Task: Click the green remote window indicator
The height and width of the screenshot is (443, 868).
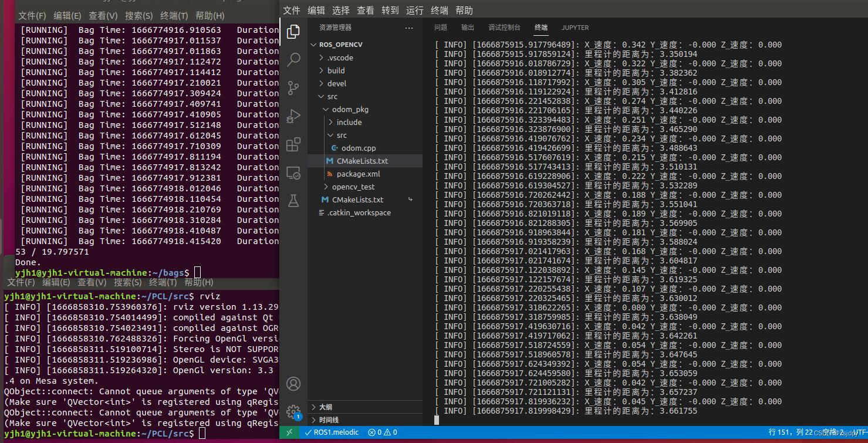Action: pyautogui.click(x=289, y=432)
